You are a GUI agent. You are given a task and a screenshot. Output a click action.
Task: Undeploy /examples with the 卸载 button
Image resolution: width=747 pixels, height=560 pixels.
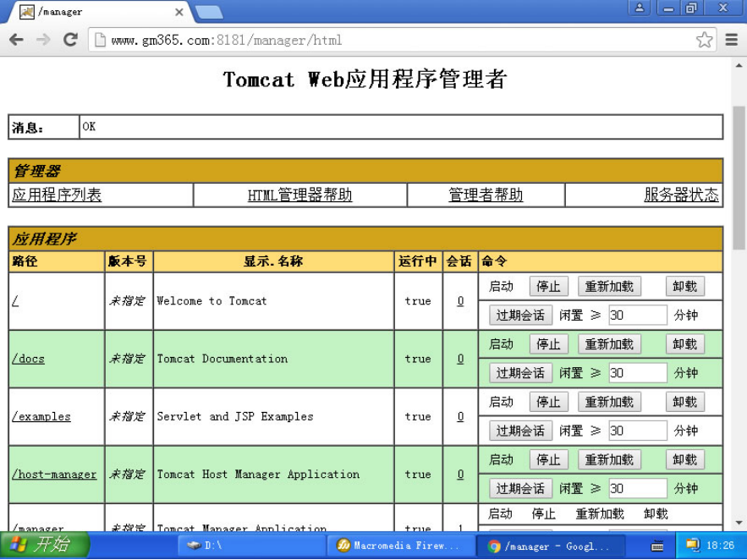684,403
